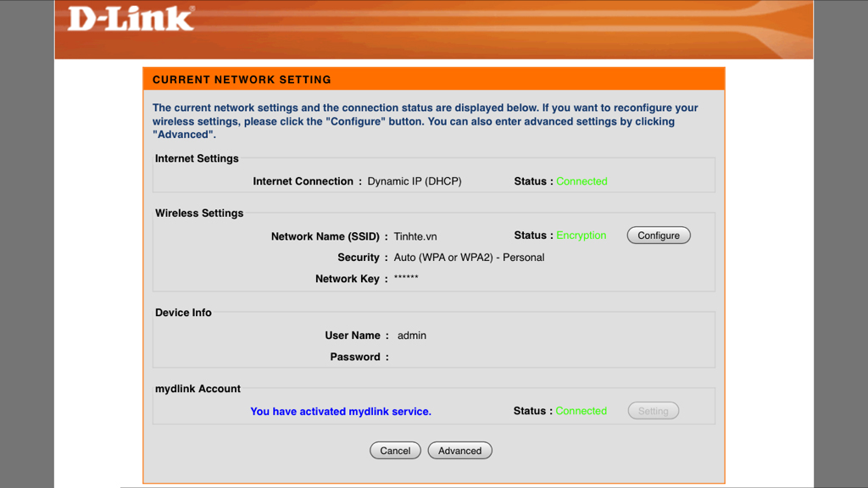Viewport: 868px width, 488px height.
Task: Click the admin user name value
Action: [x=412, y=335]
